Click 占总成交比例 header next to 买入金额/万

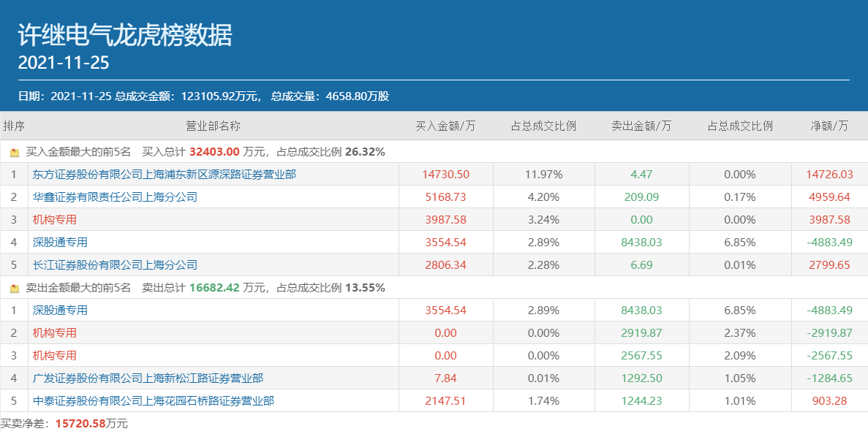[543, 126]
